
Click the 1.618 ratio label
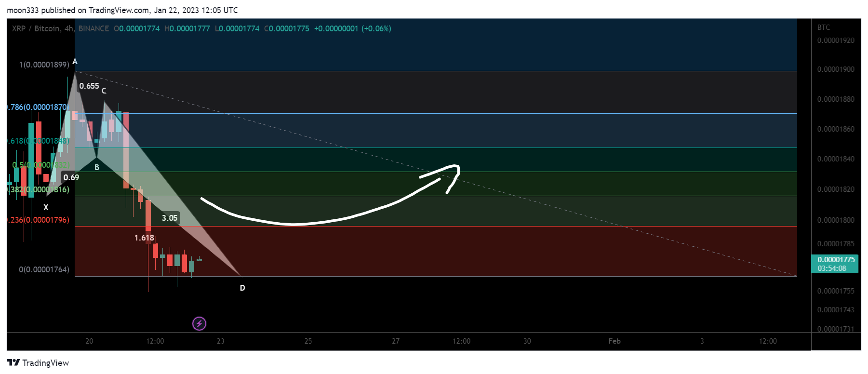coord(144,238)
